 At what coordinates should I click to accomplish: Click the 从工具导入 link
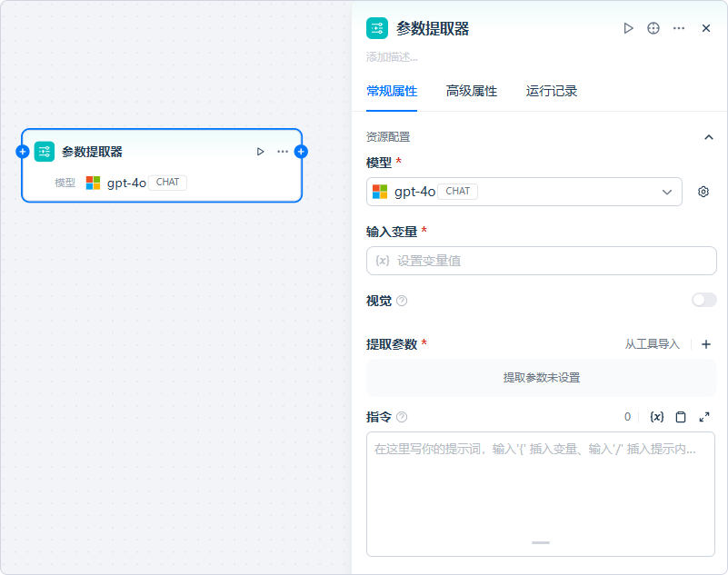click(652, 344)
